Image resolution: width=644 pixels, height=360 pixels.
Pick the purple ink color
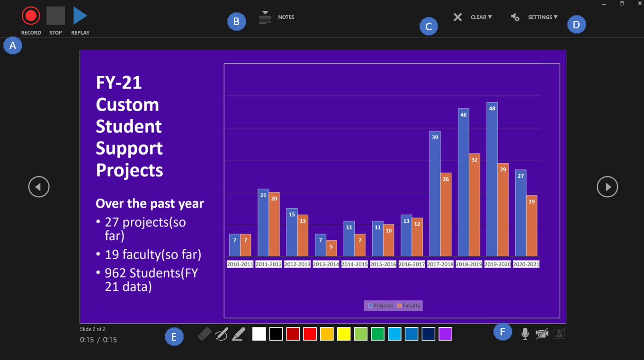point(445,334)
